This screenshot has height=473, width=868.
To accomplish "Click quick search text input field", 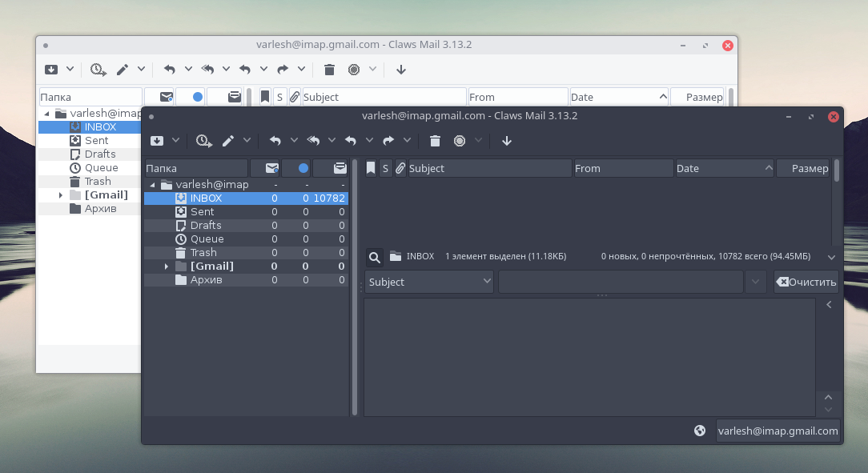I will point(621,283).
